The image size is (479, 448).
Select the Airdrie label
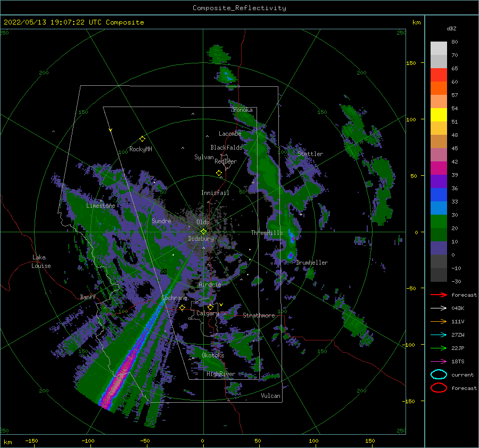[x=210, y=284]
